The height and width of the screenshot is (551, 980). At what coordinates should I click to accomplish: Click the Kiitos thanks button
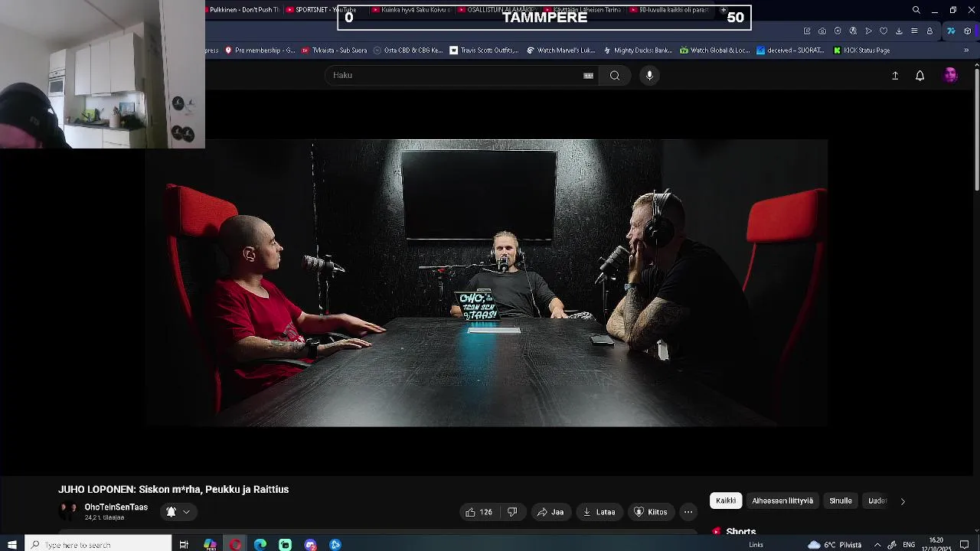[x=651, y=512]
